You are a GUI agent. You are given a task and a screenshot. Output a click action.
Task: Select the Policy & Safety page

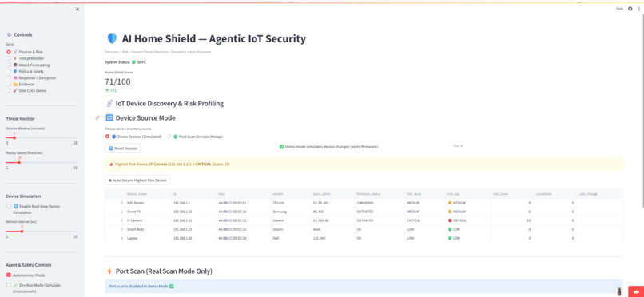[25, 71]
